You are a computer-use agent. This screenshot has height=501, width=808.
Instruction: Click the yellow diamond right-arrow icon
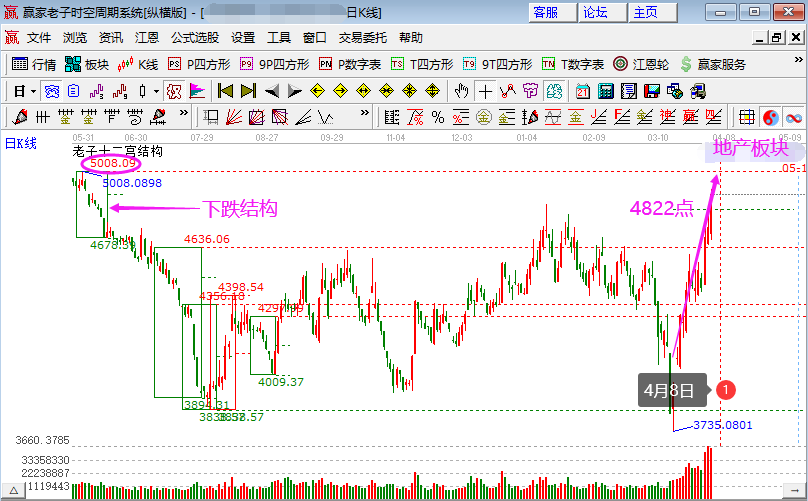[x=340, y=92]
